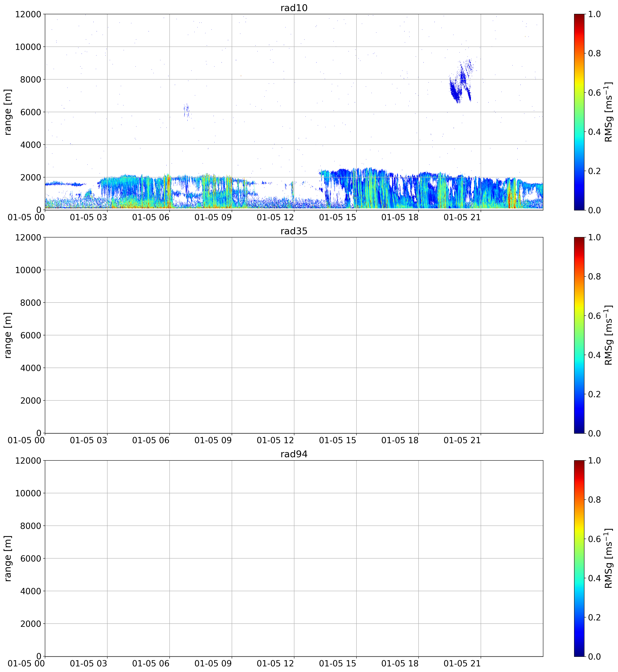Click the rad35 'range [m]' y-axis label
This screenshot has width=618, height=672.
click(8, 335)
